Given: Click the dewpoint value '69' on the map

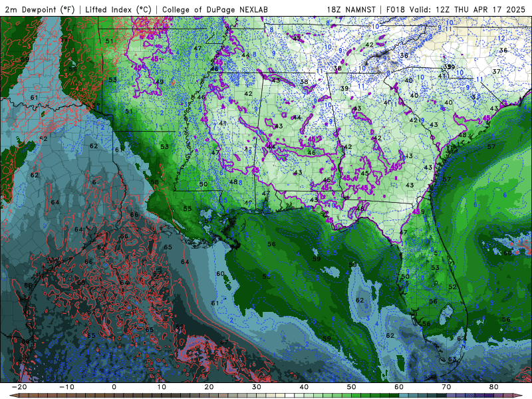Looking at the screenshot, I should [180, 327].
